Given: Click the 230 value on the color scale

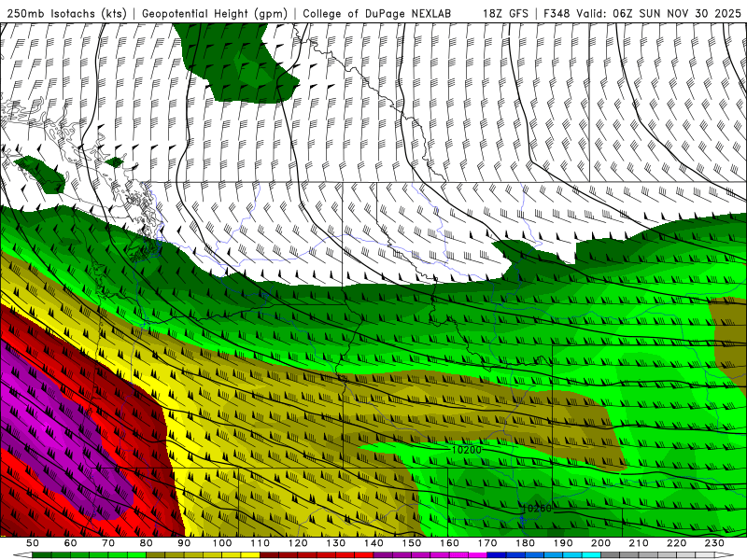Looking at the screenshot, I should (x=714, y=543).
